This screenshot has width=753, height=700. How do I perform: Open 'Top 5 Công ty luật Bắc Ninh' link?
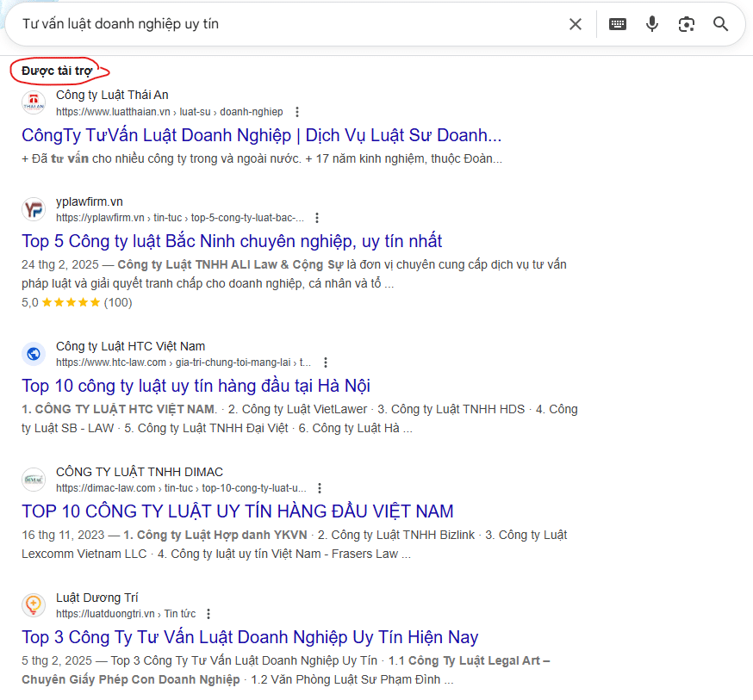point(232,241)
